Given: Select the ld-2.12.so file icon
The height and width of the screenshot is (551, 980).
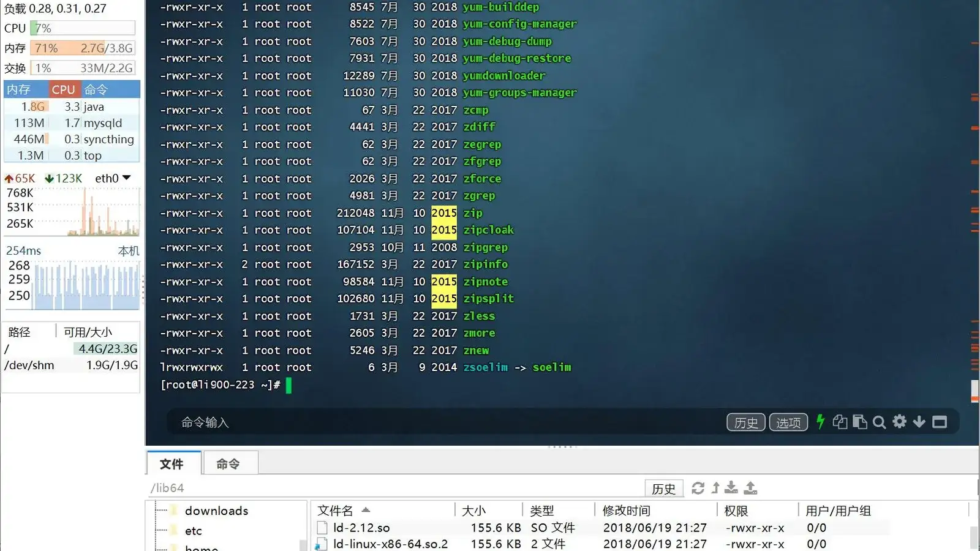Looking at the screenshot, I should tap(322, 528).
